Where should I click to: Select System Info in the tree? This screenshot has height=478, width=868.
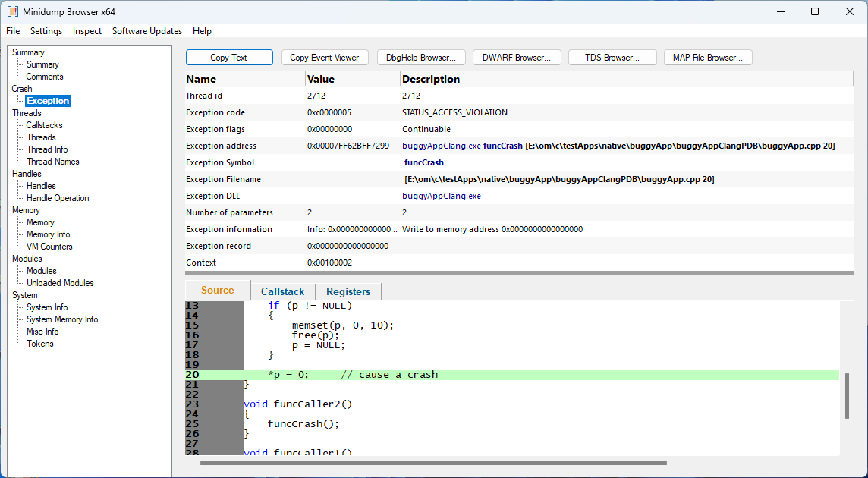pos(47,307)
